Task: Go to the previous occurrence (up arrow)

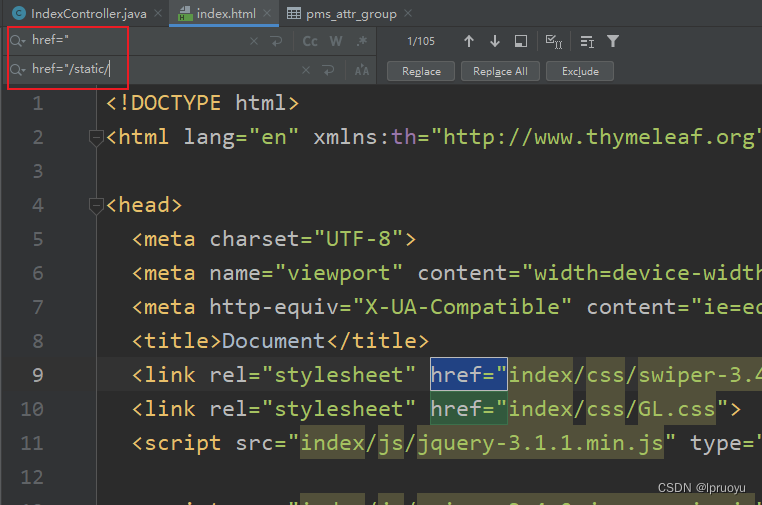Action: 468,41
